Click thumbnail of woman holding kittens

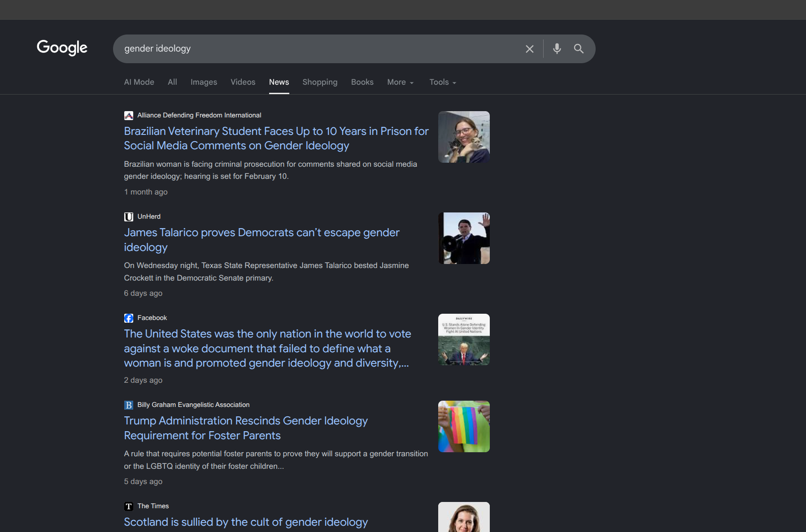click(464, 137)
